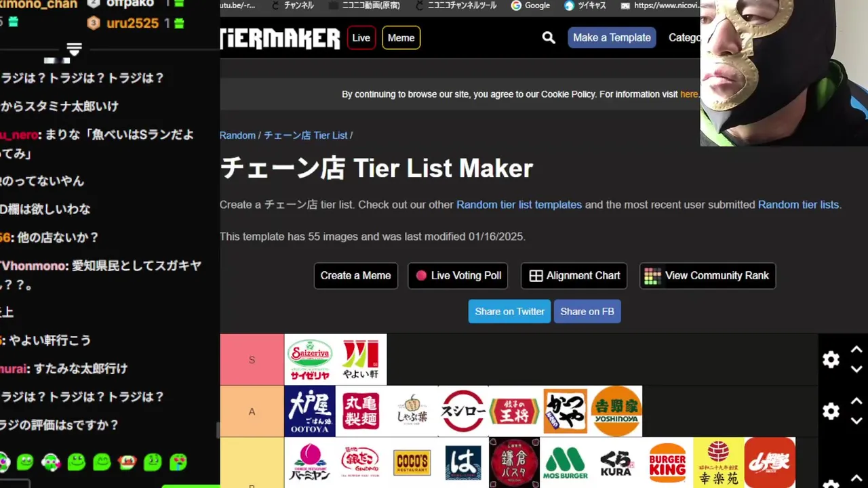Move the S tier row up
The image size is (868, 488).
tap(856, 350)
